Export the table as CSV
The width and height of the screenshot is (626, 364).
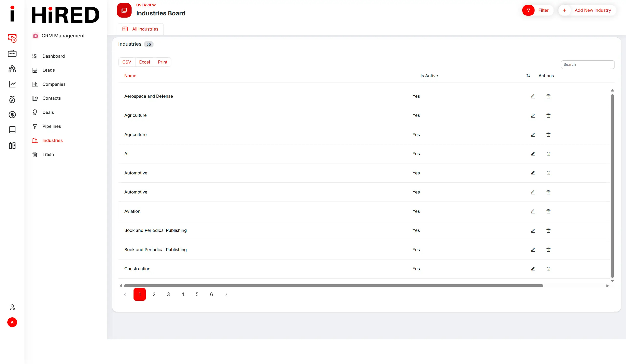(x=127, y=62)
